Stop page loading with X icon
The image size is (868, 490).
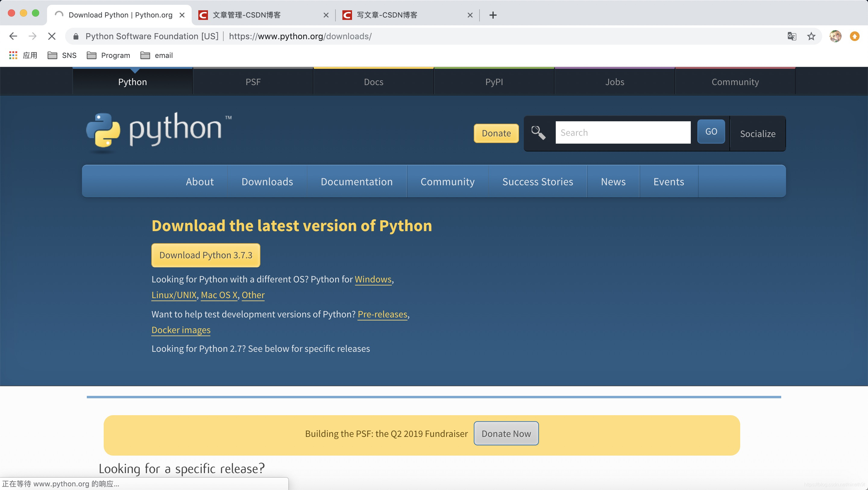[52, 36]
